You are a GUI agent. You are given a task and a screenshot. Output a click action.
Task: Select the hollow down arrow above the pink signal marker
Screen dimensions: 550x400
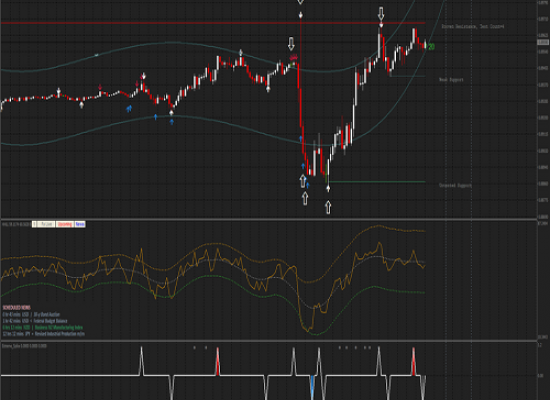[291, 44]
